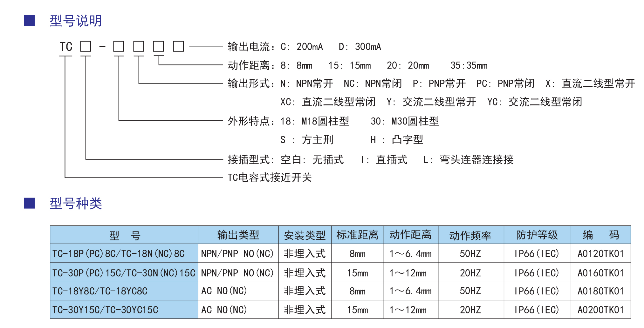
Task: Click the 20: 20mm distance value
Action: pyautogui.click(x=408, y=65)
